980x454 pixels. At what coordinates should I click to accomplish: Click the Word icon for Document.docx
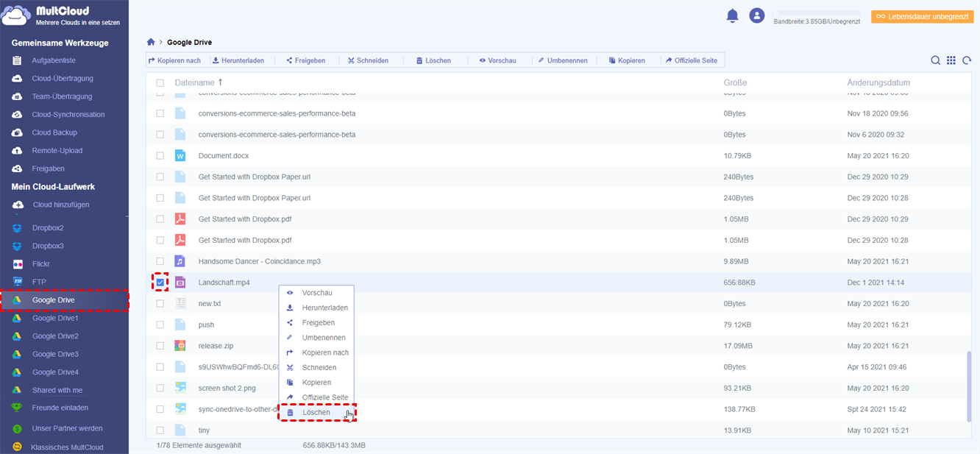pyautogui.click(x=180, y=156)
